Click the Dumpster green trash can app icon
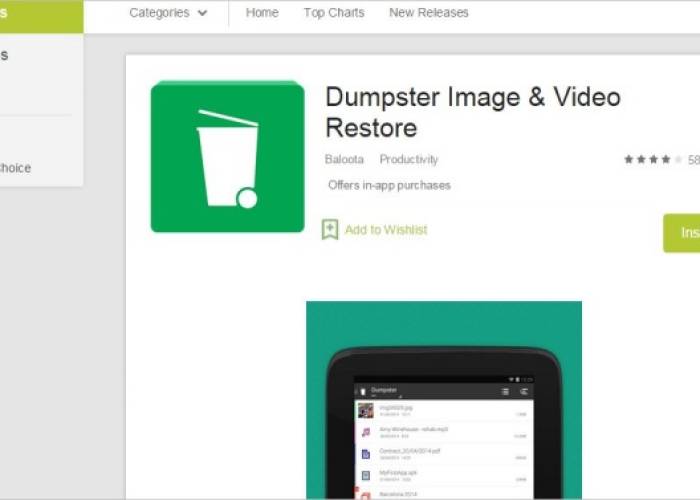This screenshot has height=500, width=700. pos(228,157)
